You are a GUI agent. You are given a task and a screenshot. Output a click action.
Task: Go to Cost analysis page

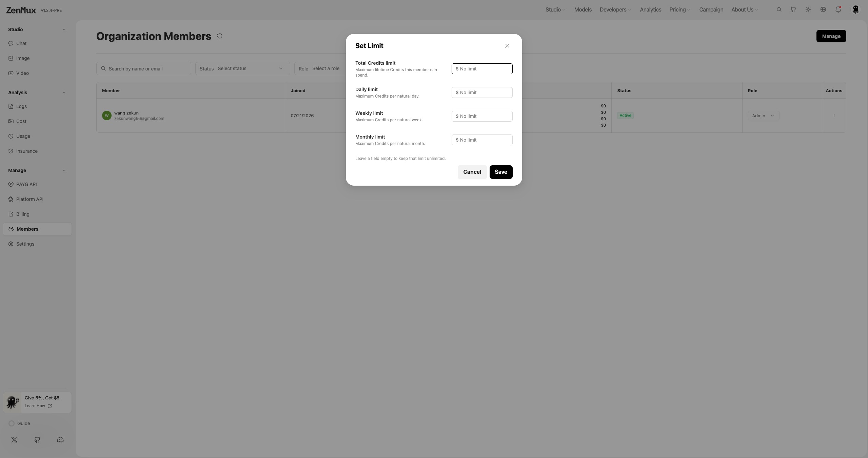point(37,121)
